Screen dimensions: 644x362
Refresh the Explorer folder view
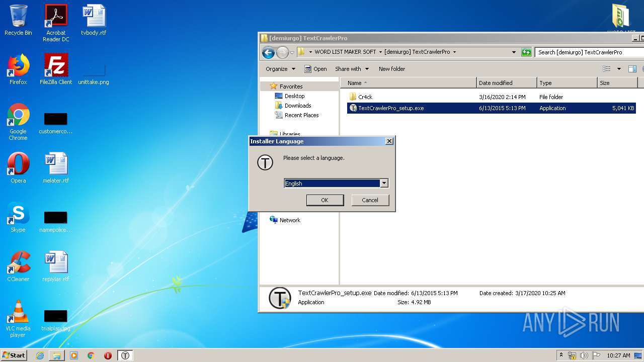click(526, 52)
